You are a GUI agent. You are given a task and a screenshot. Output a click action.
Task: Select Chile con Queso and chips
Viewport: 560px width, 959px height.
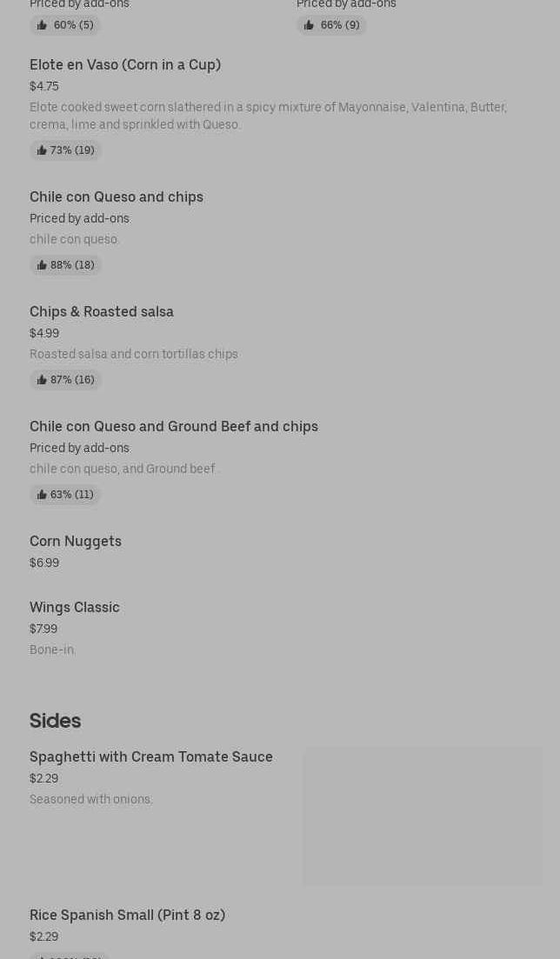117,197
